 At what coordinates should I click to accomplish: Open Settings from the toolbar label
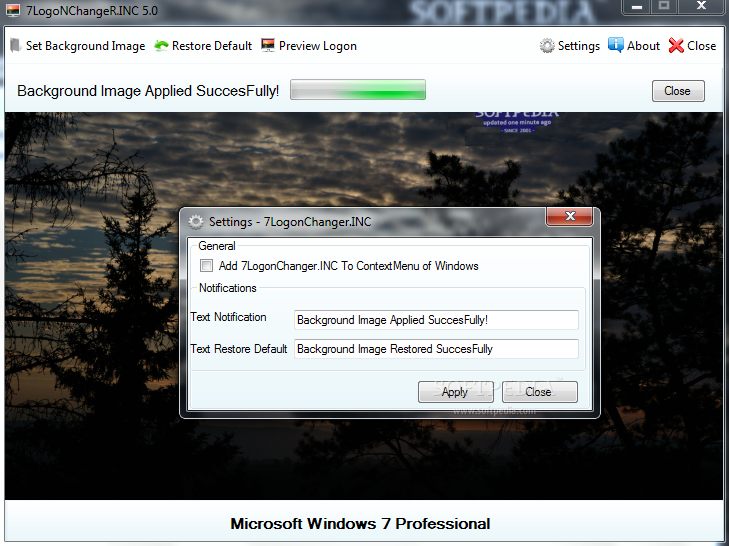coord(579,46)
